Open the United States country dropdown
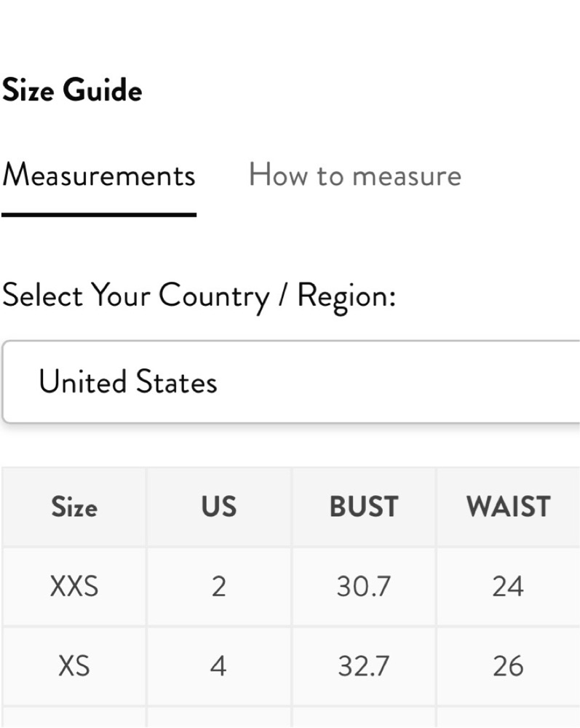 tap(291, 381)
